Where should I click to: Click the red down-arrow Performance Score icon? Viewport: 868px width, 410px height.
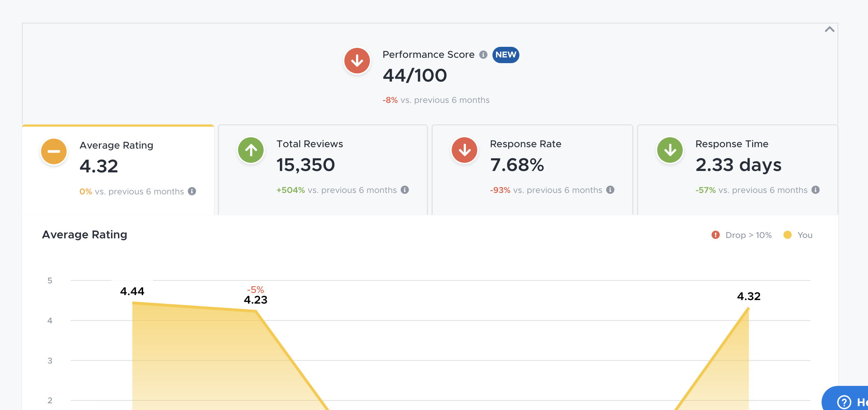(x=357, y=61)
